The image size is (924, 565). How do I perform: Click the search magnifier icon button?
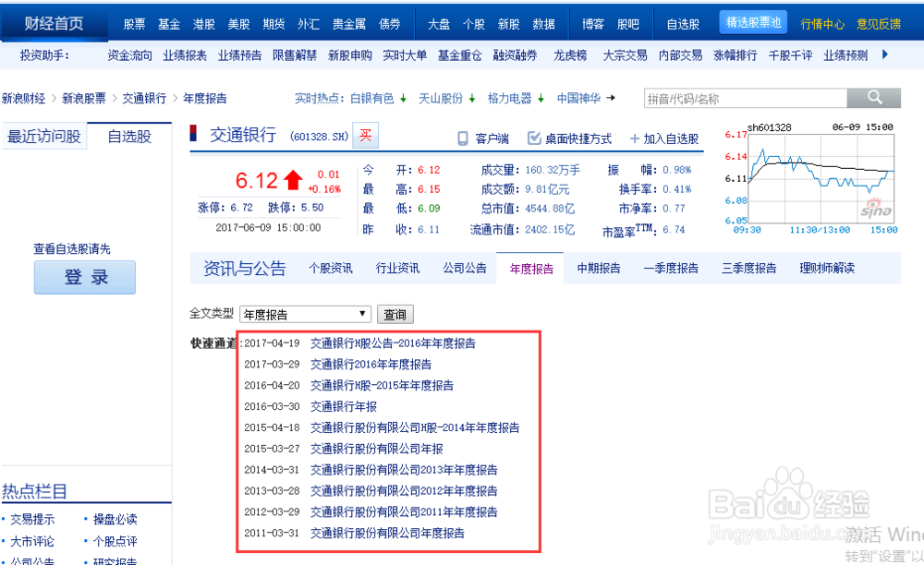pos(874,98)
